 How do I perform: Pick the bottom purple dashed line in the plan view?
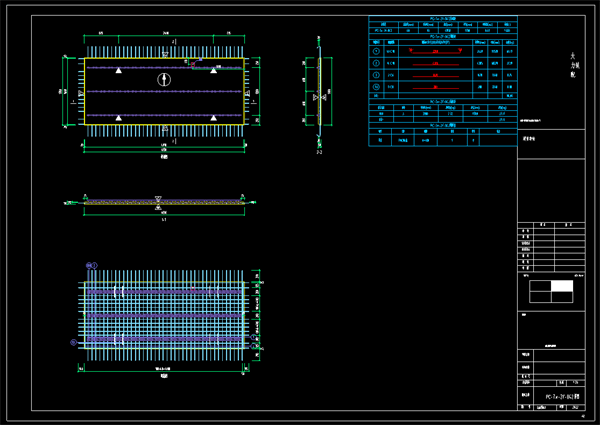[x=164, y=115]
